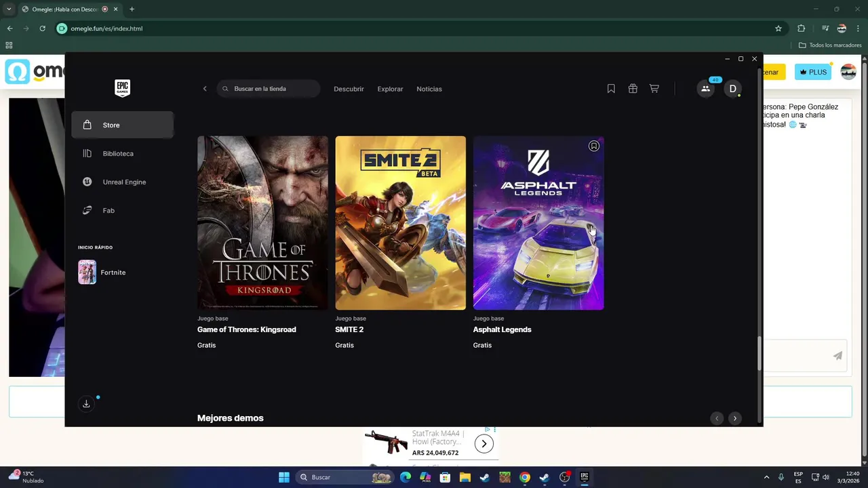Open the Asphalt Legends cover art
868x488 pixels.
coord(538,223)
